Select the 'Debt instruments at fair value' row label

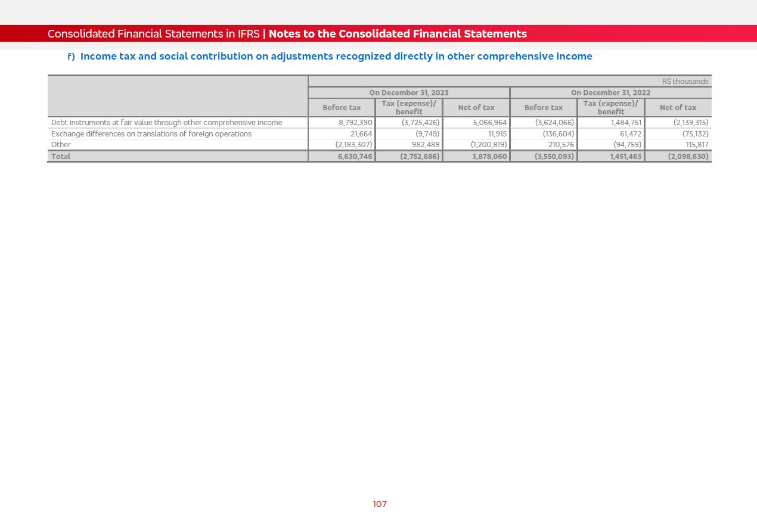pos(166,123)
